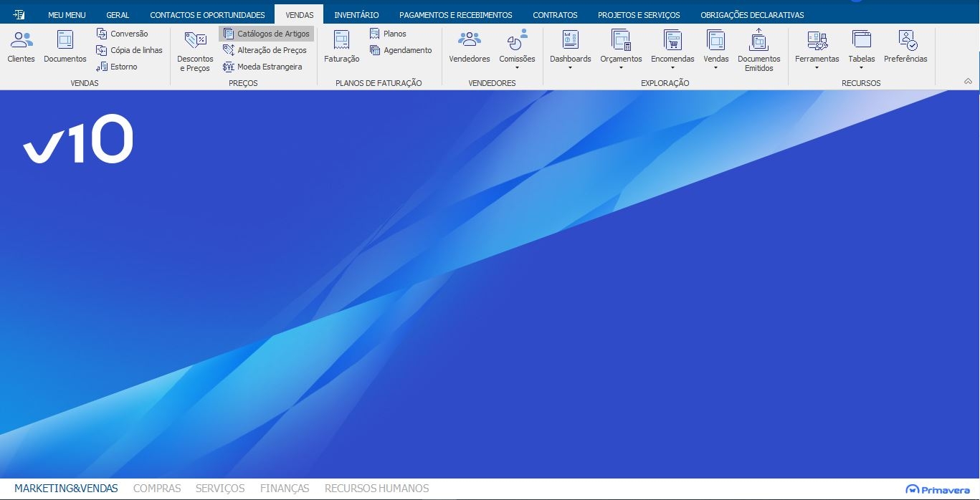
Task: Launch the Faturação tool
Action: pyautogui.click(x=341, y=47)
